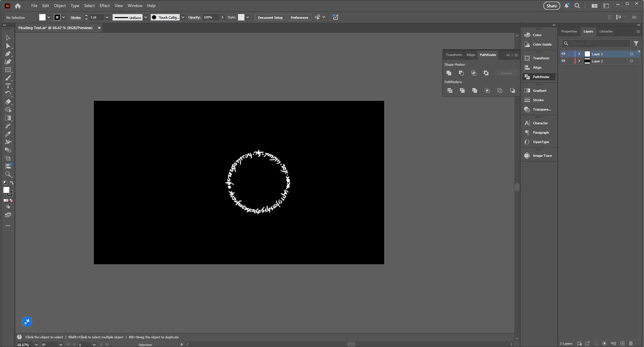The image size is (644, 347).
Task: Expand the opacity slider arrow
Action: (x=222, y=17)
